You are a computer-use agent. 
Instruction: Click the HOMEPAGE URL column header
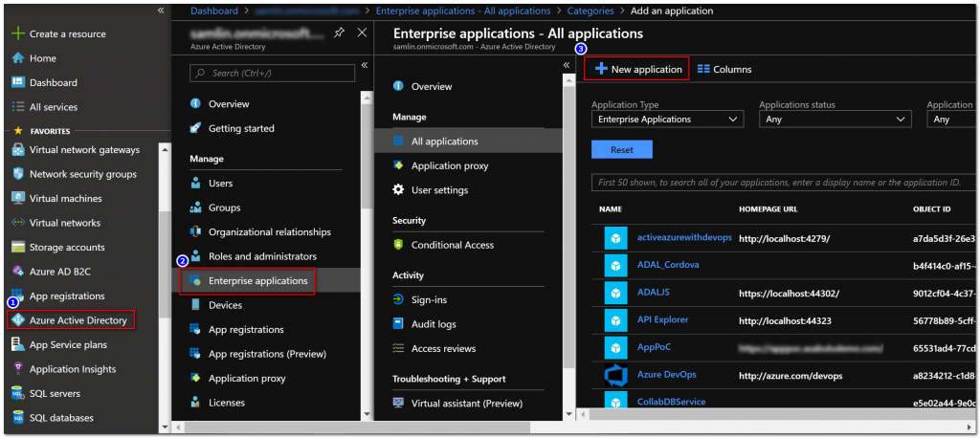768,209
